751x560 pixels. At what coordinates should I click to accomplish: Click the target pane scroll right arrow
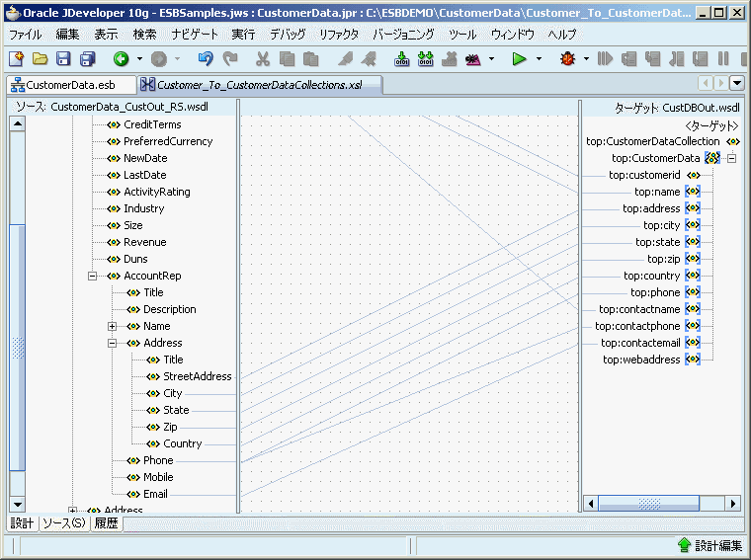[733, 504]
